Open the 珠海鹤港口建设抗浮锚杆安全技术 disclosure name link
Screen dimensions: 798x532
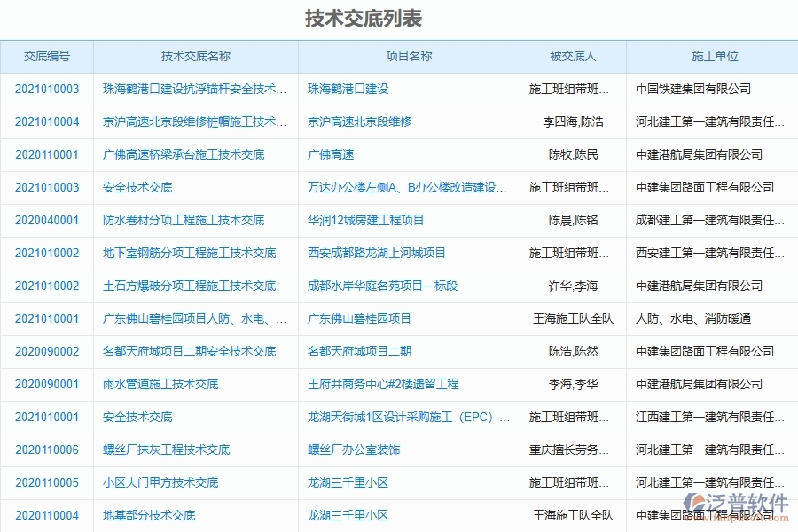(x=195, y=89)
